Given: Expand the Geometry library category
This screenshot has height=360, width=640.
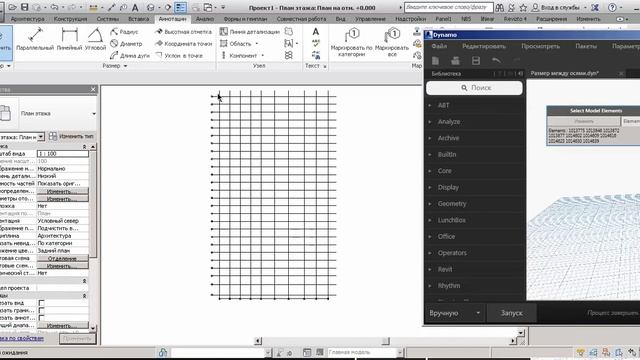Looking at the screenshot, I should click(452, 204).
